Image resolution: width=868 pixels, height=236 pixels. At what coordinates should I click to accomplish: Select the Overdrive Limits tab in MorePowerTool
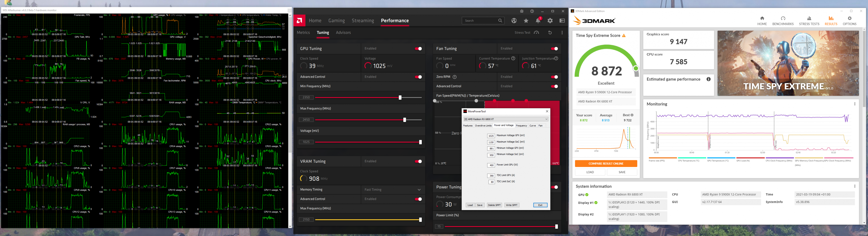coord(483,126)
